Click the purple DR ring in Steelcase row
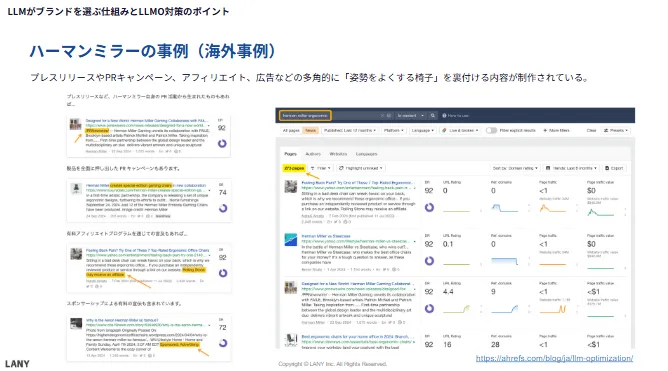668x371 pixels. point(429,261)
